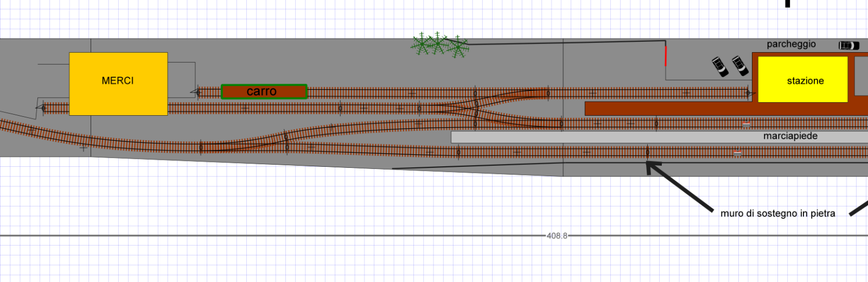
Task: Click the horizontal car beside parcheggio label
Action: click(x=848, y=46)
